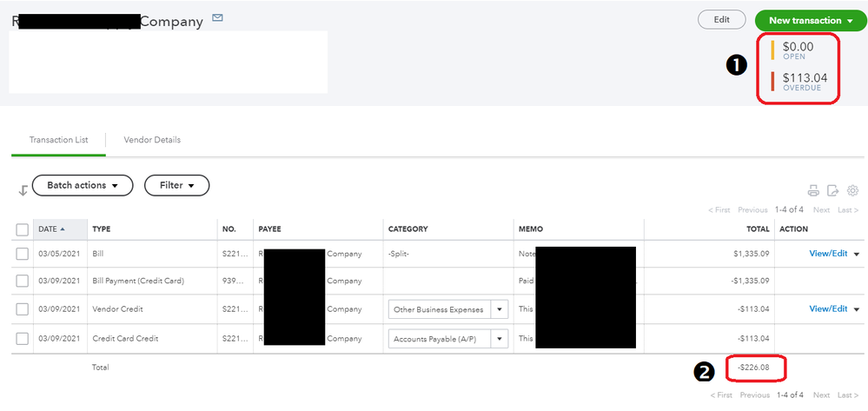Expand action arrow next to Bill View/Edit
Screen dimensions: 868x411
coord(857,255)
